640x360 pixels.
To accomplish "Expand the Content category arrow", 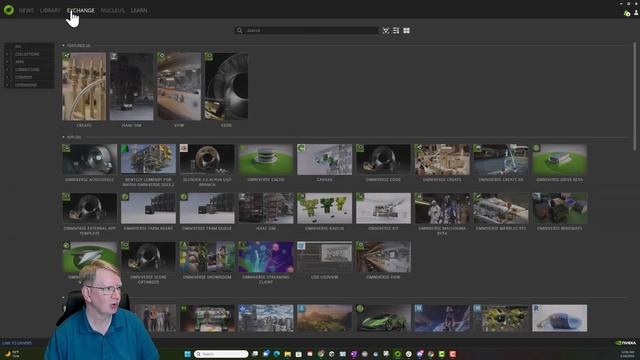I will (x=7, y=78).
